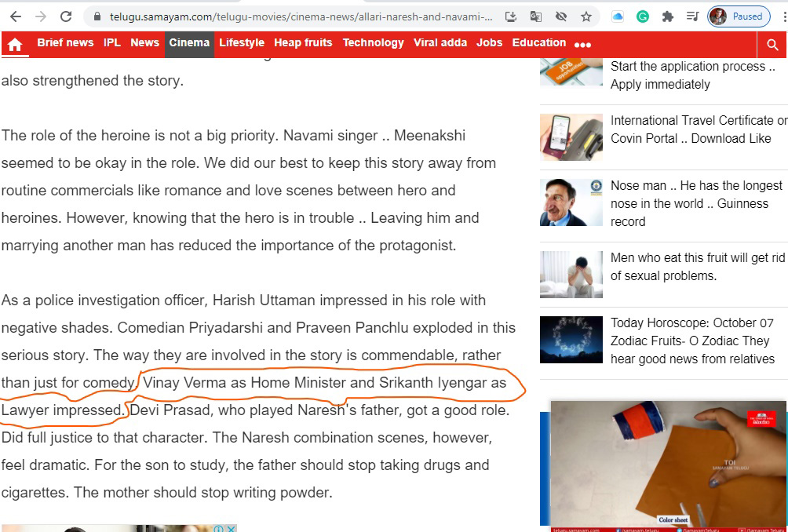The width and height of the screenshot is (788, 532).
Task: Open the Paused profile sync button
Action: pyautogui.click(x=738, y=16)
